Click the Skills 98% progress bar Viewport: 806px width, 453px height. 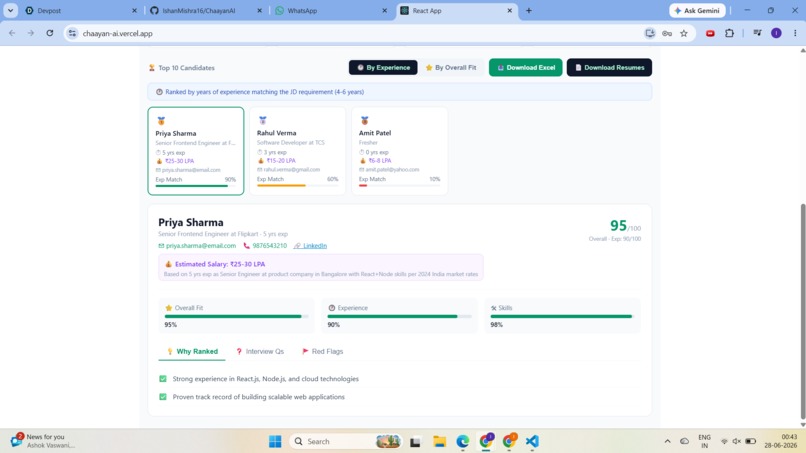coord(562,316)
